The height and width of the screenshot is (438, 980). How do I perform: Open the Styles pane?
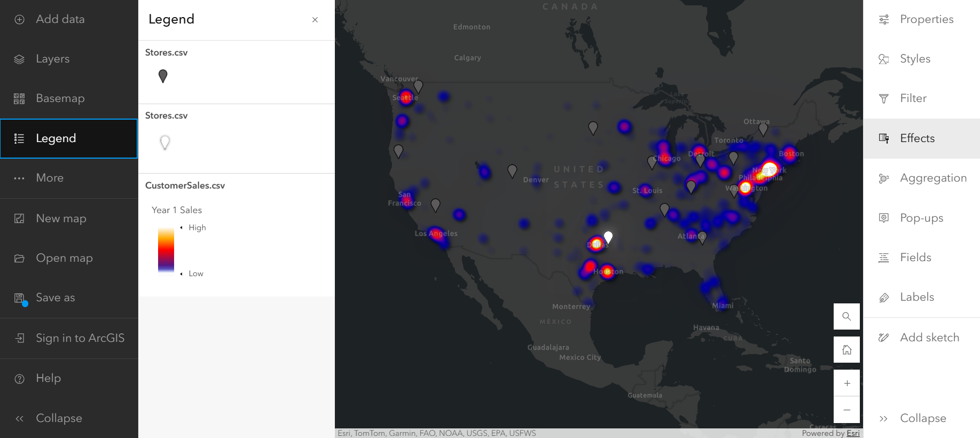pos(922,59)
